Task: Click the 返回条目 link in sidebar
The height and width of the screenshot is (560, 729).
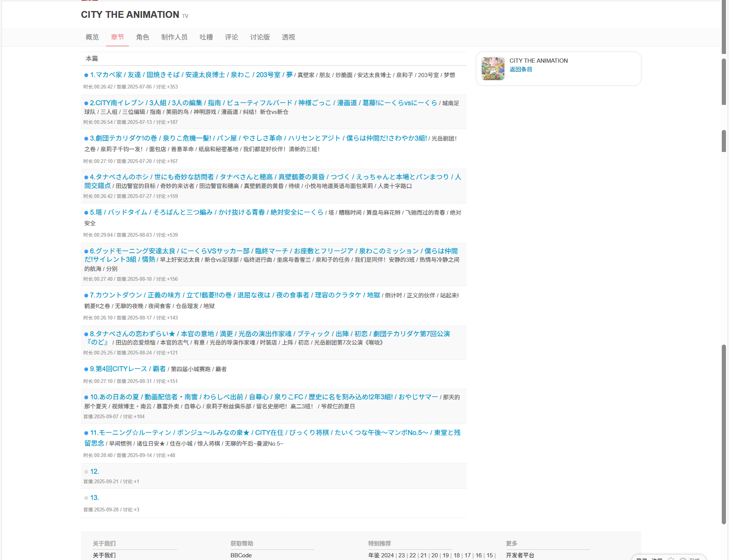Action: (x=520, y=70)
